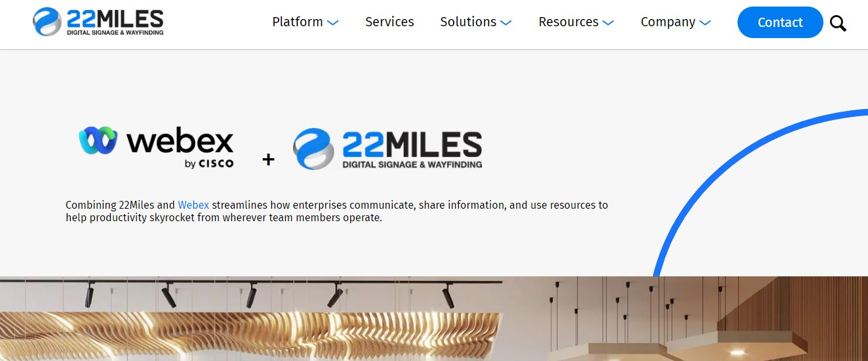Click the Webex swirl emblem

point(98,140)
